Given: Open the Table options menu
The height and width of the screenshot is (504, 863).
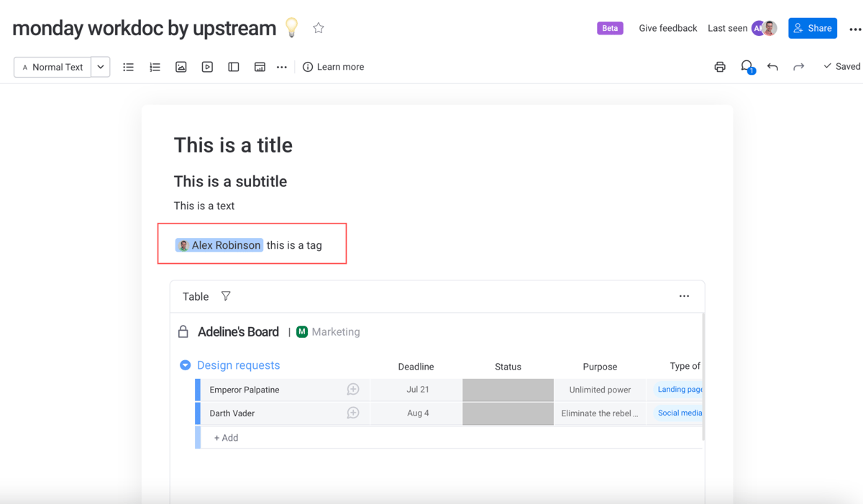Looking at the screenshot, I should 684,296.
